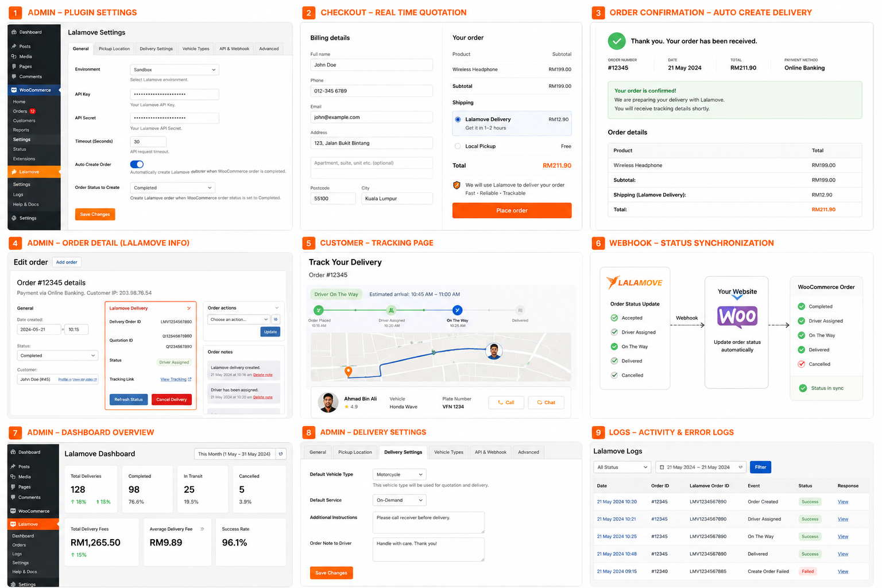This screenshot has width=882, height=588.
Task: Open order Status Completed dropdown in Edit order
Action: coord(57,355)
